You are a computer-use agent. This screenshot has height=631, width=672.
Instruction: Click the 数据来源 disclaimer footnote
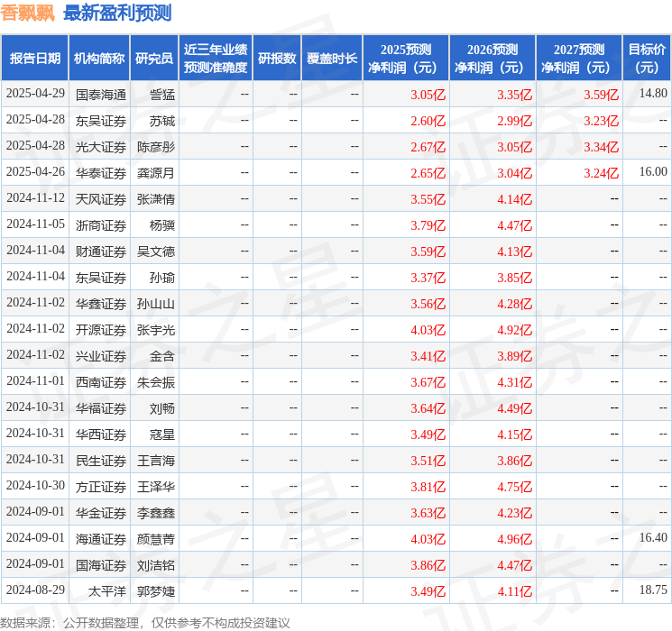coord(145,622)
